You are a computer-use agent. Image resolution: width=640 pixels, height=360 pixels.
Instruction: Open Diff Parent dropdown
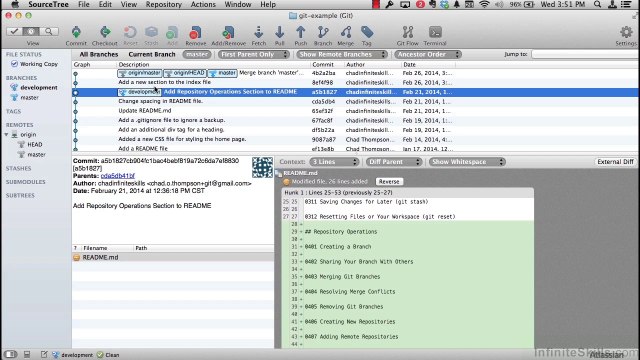click(393, 162)
